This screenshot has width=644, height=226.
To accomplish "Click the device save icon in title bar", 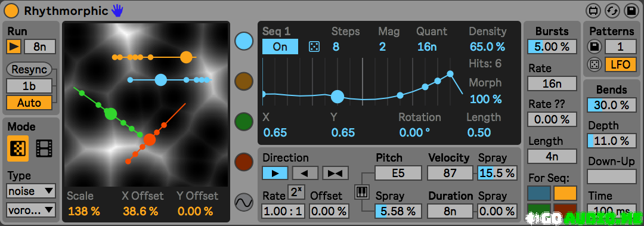I will tap(630, 11).
